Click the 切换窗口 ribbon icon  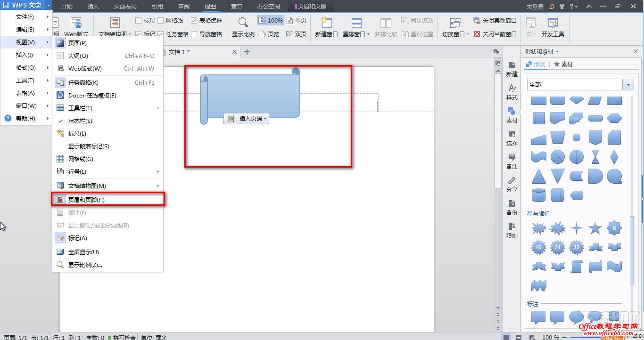(455, 23)
